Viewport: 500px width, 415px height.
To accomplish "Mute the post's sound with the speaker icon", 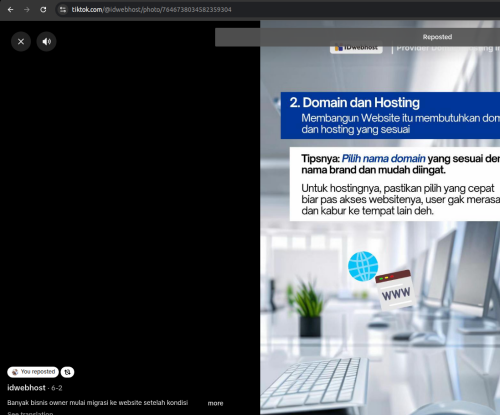I will click(x=46, y=42).
